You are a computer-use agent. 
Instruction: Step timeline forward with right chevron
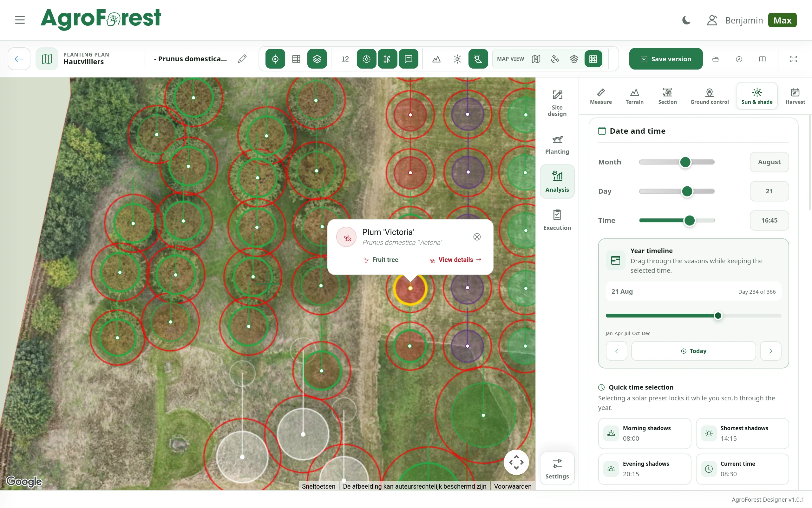[x=771, y=351]
